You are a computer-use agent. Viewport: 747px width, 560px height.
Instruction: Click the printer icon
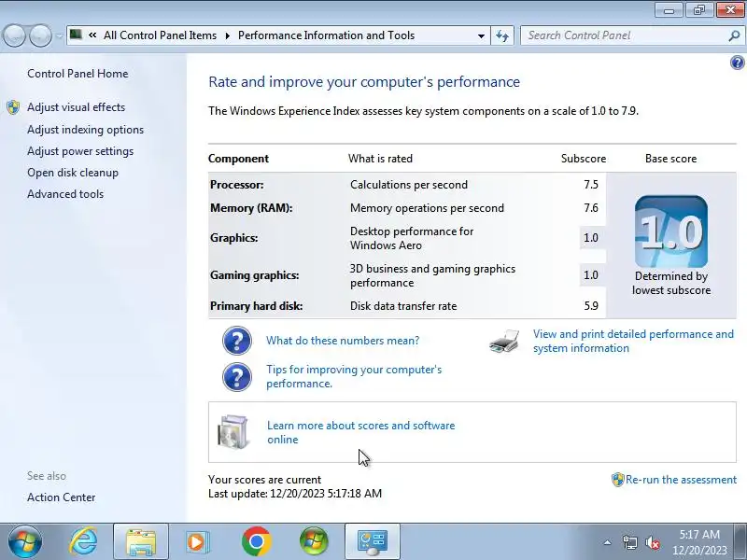(504, 341)
